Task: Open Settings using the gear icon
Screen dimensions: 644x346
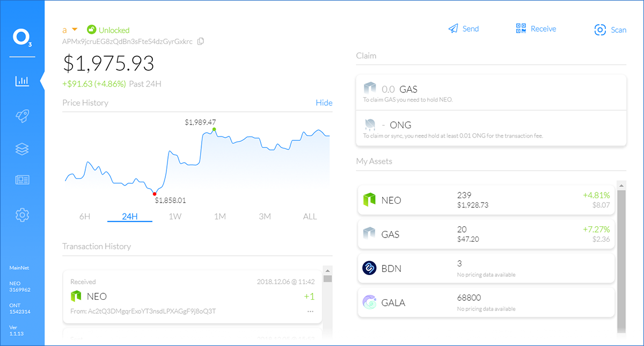Action: pos(22,214)
